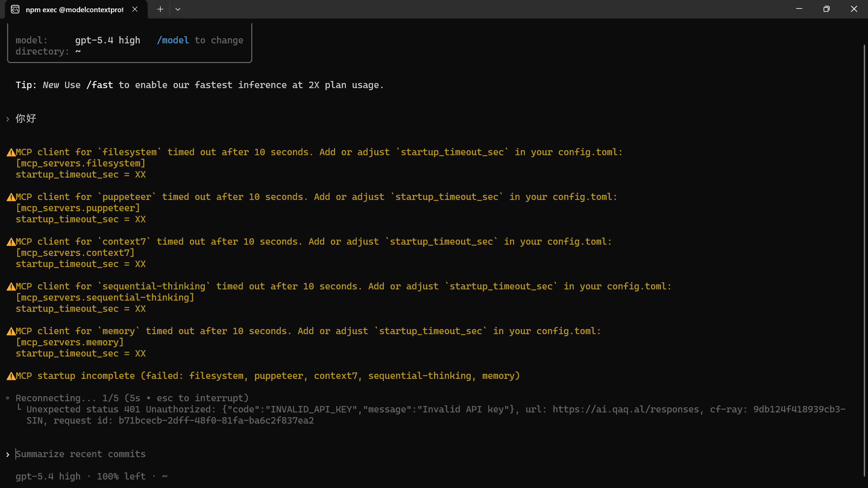Click the /model command text
This screenshot has width=868, height=488.
[x=173, y=40]
